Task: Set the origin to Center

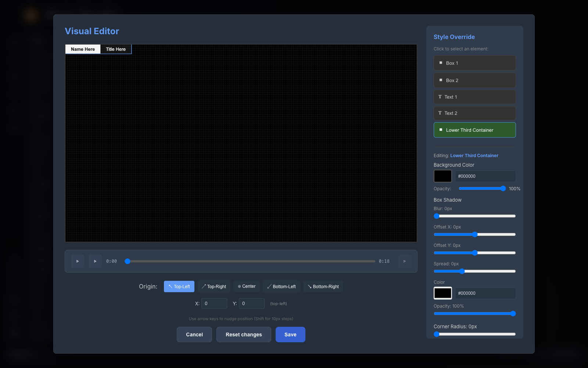Action: coord(247,286)
